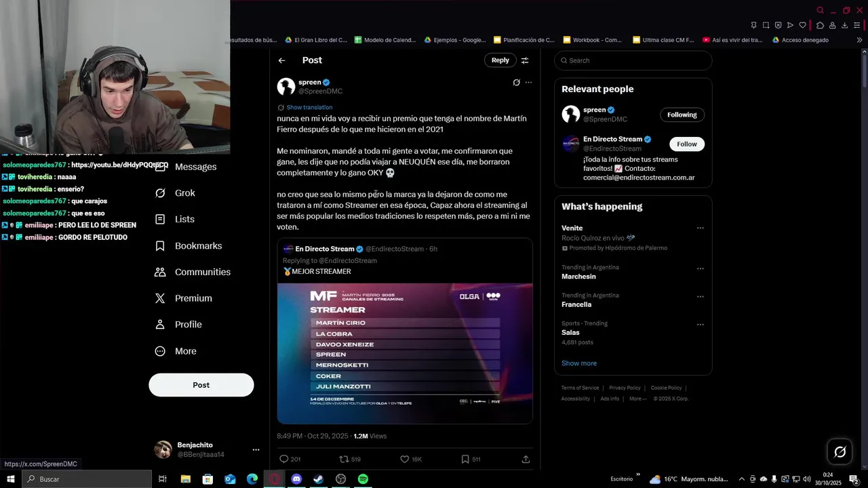
Task: Open the browser downloads icon
Action: point(844,25)
